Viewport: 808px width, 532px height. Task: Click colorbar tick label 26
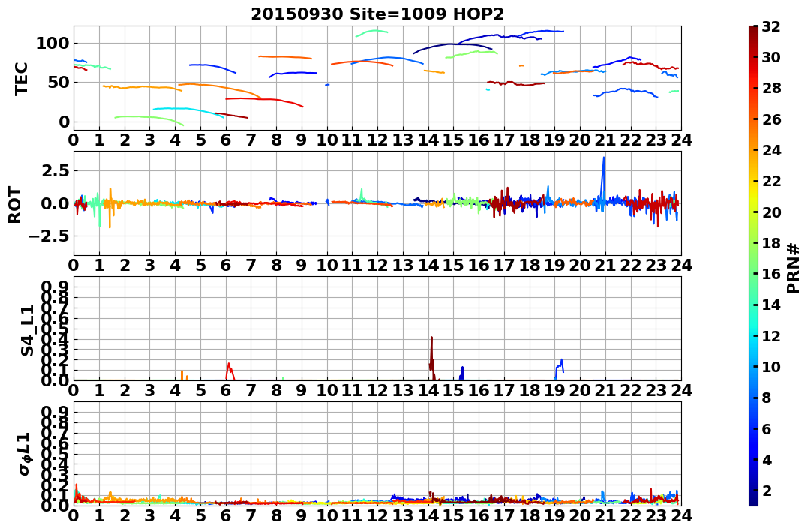tap(771, 119)
